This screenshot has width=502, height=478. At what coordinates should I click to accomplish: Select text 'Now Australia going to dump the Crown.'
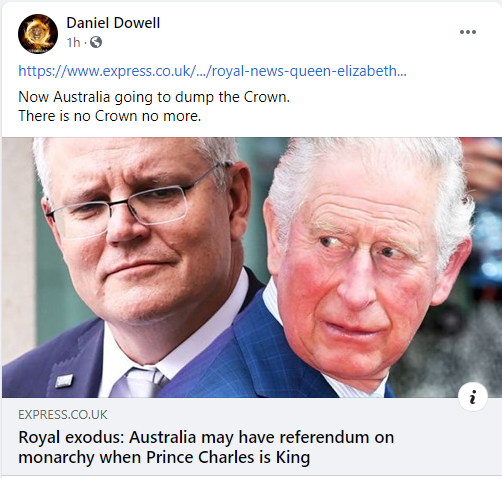tap(154, 97)
